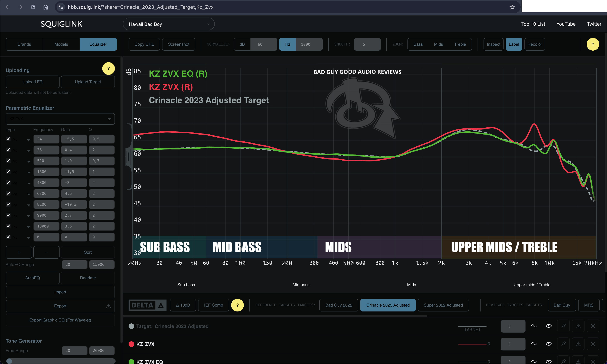Screen dimensions: 607x364
Task: Toggle baseline wave icon for KZ ZVX row
Action: click(x=534, y=344)
